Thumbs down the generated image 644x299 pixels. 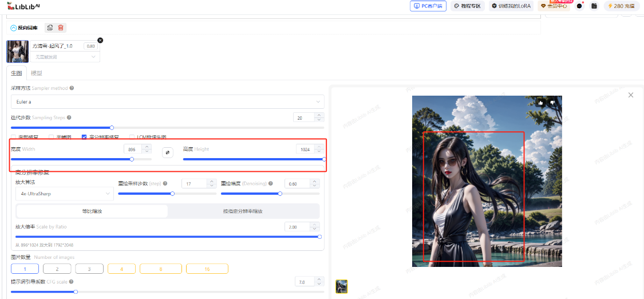[x=553, y=103]
